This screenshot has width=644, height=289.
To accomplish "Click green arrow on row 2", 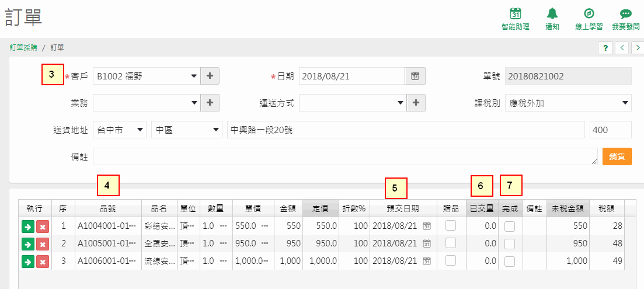I will coord(27,244).
